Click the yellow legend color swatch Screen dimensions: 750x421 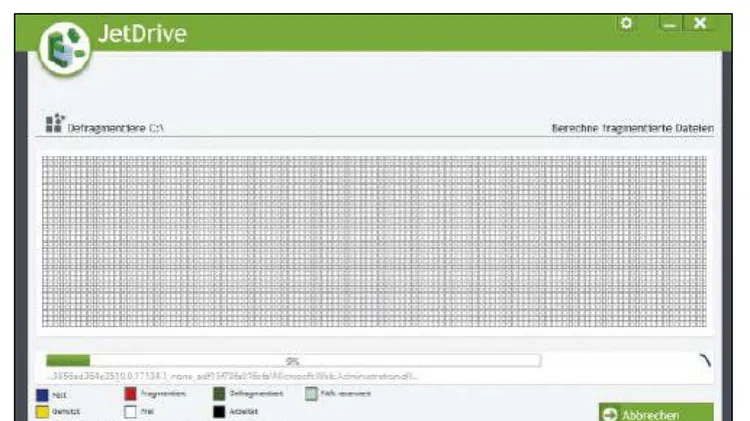pos(42,411)
